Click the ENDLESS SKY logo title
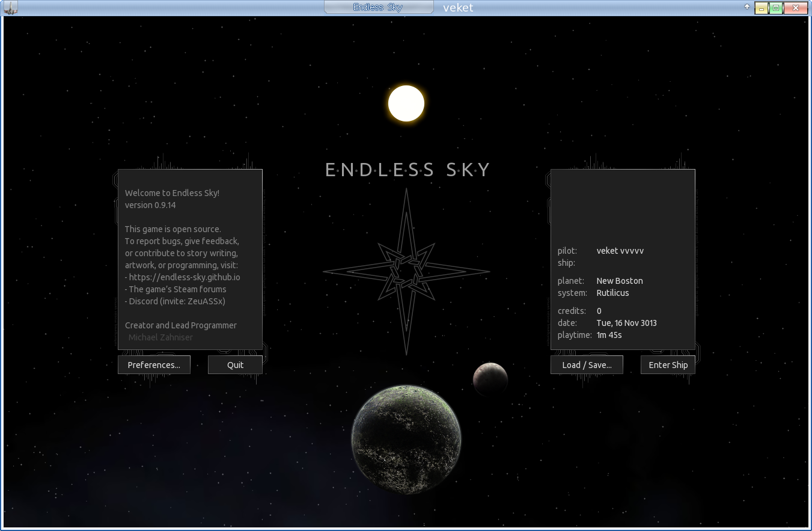Image resolution: width=812 pixels, height=531 pixels. (408, 170)
